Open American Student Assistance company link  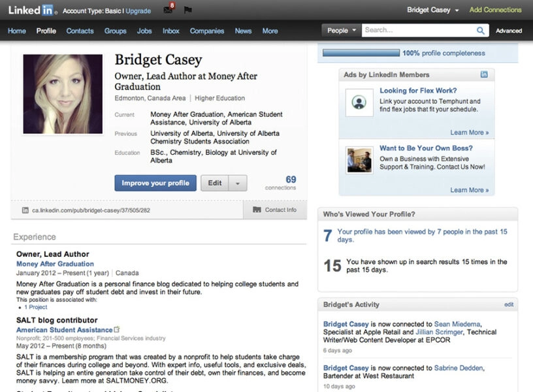point(64,330)
